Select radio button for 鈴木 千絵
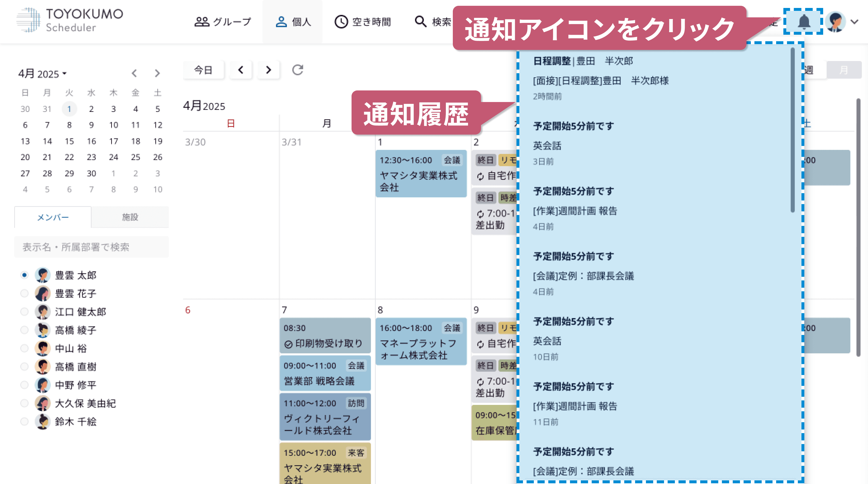Image resolution: width=868 pixels, height=484 pixels. (x=24, y=421)
